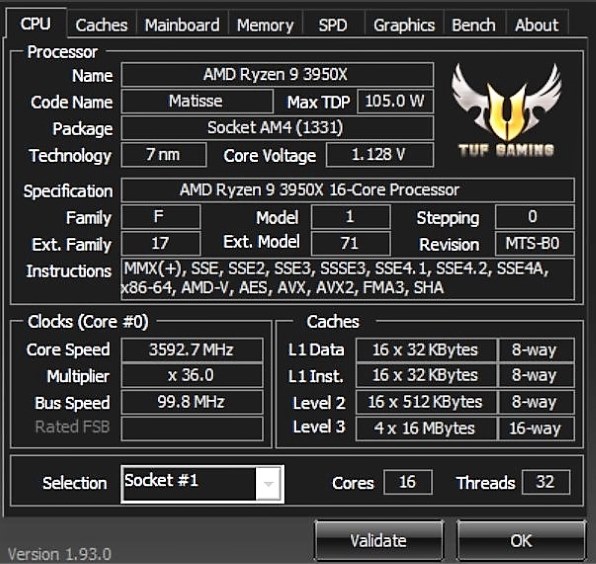Image resolution: width=596 pixels, height=564 pixels.
Task: Click the 1.128 V core voltage value
Action: tap(380, 155)
